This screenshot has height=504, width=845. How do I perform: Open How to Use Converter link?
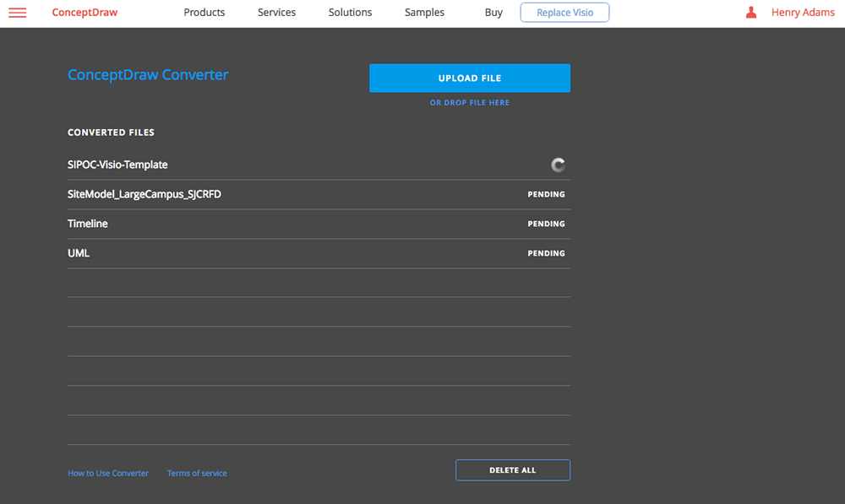108,473
